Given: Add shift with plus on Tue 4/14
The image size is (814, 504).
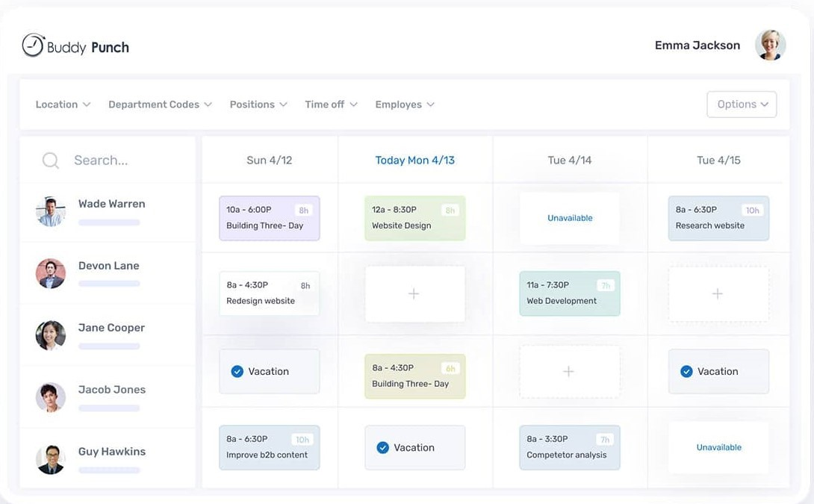Looking at the screenshot, I should click(x=570, y=372).
